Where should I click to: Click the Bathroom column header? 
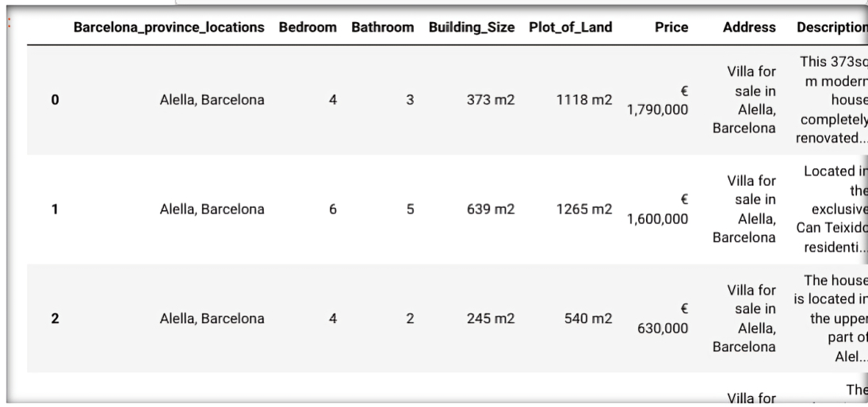383,28
